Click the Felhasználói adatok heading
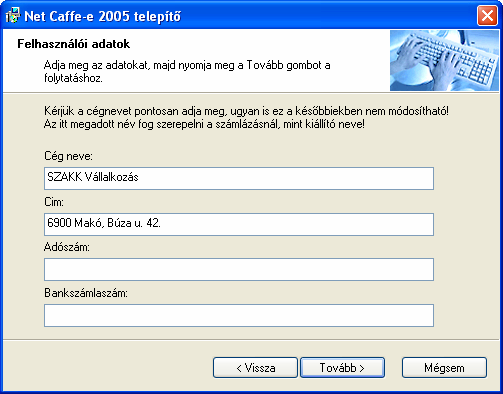503x394 pixels. 73,44
